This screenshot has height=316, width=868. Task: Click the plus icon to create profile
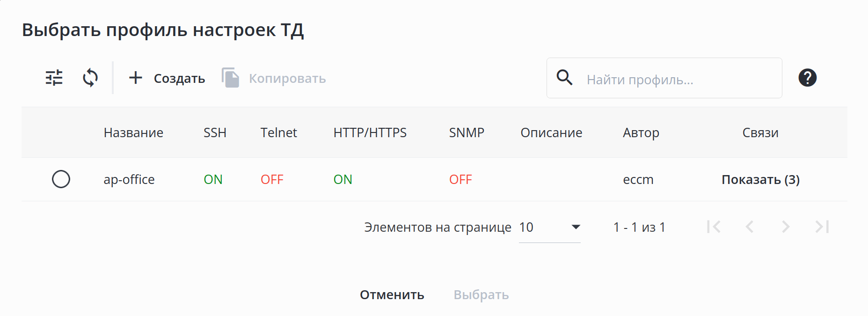coord(136,78)
